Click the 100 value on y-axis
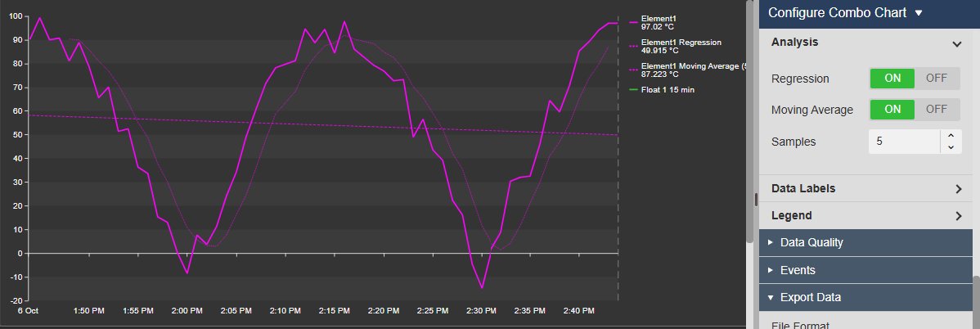Image resolution: width=980 pixels, height=329 pixels. pyautogui.click(x=16, y=16)
